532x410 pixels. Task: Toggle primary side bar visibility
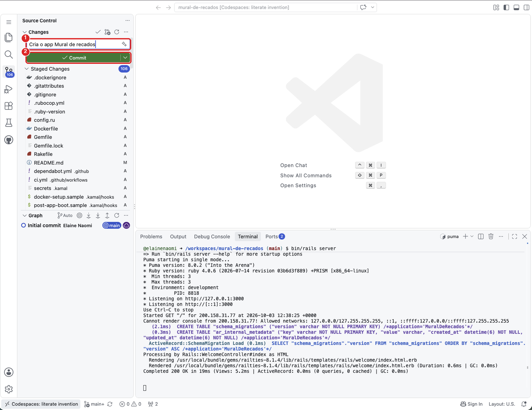coord(506,7)
